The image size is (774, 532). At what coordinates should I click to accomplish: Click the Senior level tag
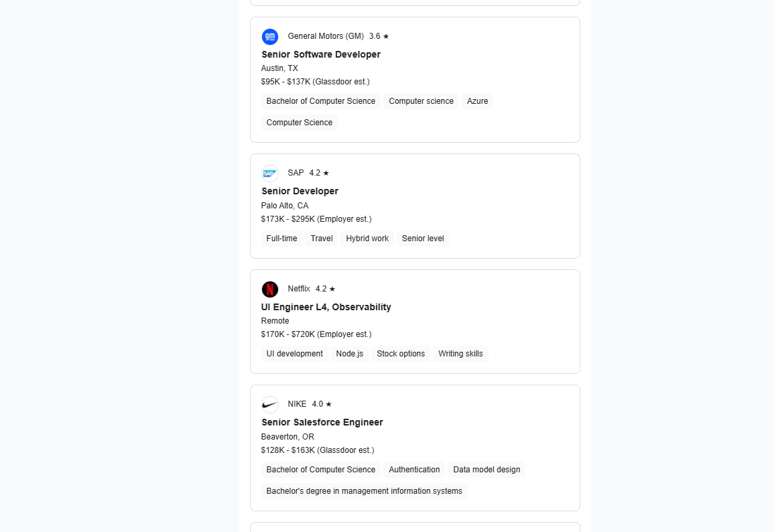click(x=423, y=239)
